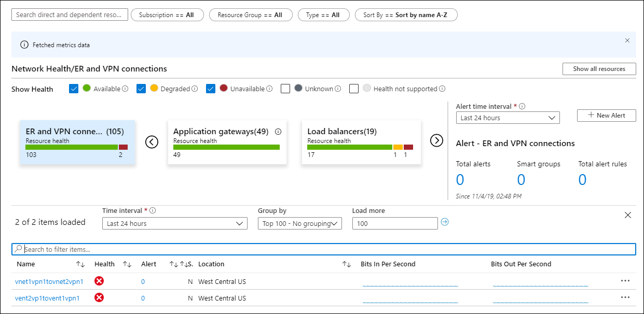Click the Load more go arrow icon
The height and width of the screenshot is (314, 644).
(444, 222)
